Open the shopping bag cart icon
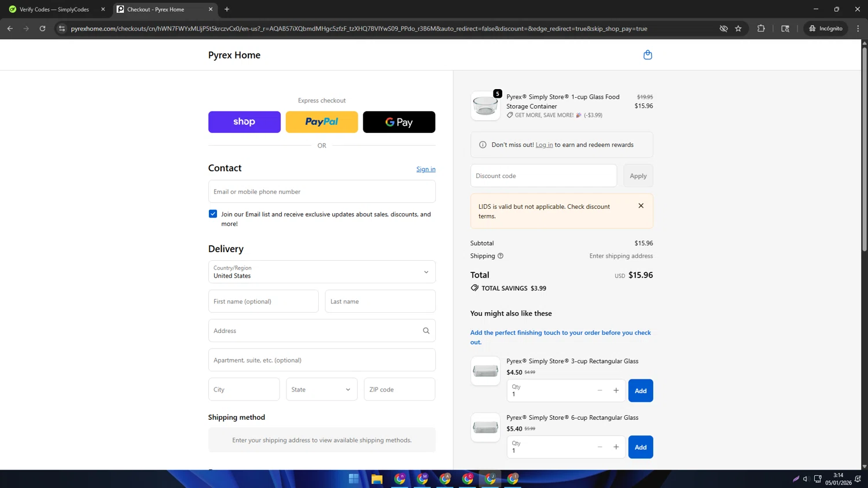 tap(648, 55)
